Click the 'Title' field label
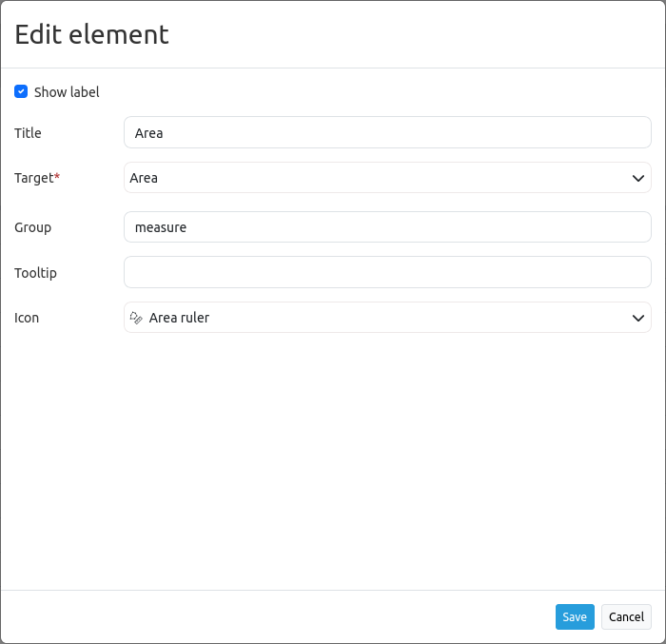 coord(28,133)
